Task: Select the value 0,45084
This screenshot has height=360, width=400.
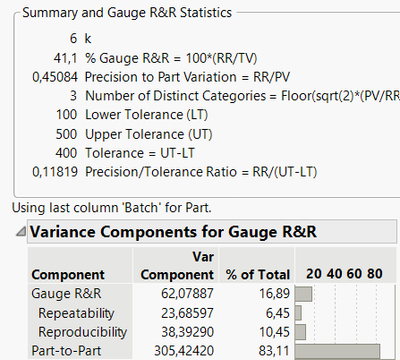Action: (x=55, y=77)
